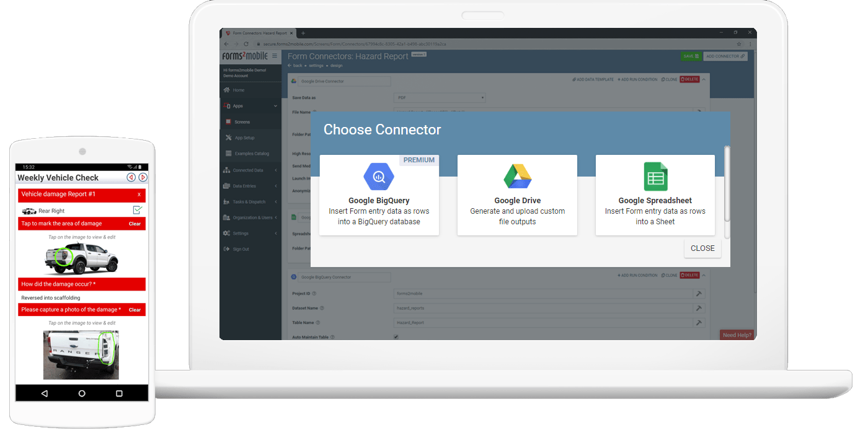
Task: Open Examples Catalog in the sidebar
Action: click(x=250, y=154)
